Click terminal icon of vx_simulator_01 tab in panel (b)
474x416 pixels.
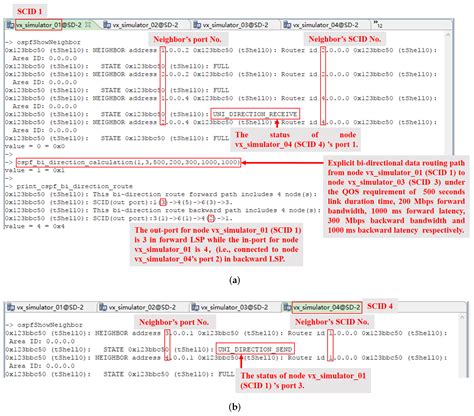point(11,307)
